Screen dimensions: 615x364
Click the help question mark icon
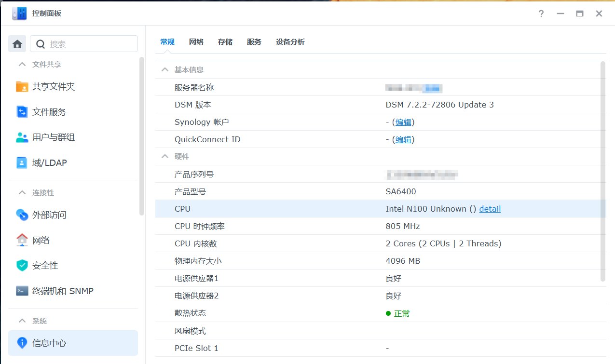[541, 13]
